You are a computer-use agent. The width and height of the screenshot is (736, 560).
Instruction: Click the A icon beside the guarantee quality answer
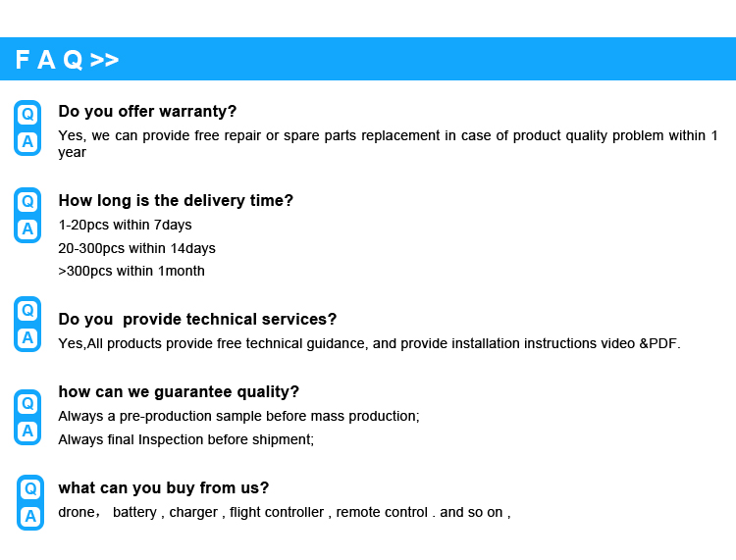tap(27, 431)
